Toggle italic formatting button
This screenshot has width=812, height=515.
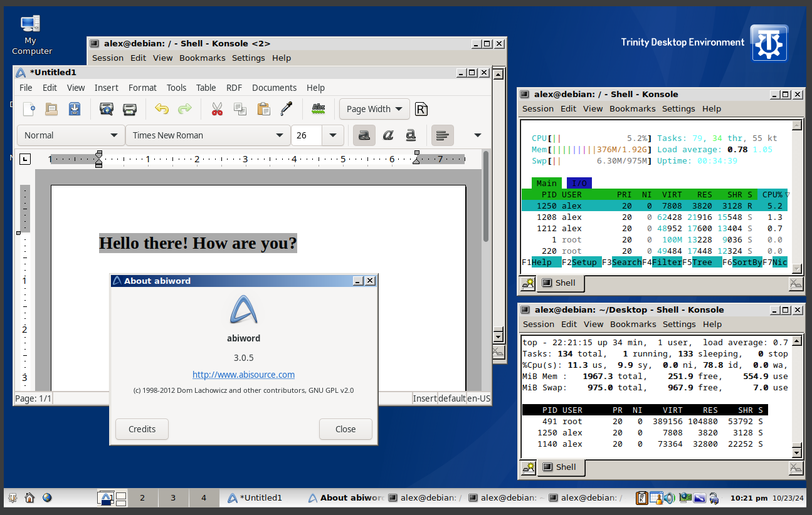388,135
